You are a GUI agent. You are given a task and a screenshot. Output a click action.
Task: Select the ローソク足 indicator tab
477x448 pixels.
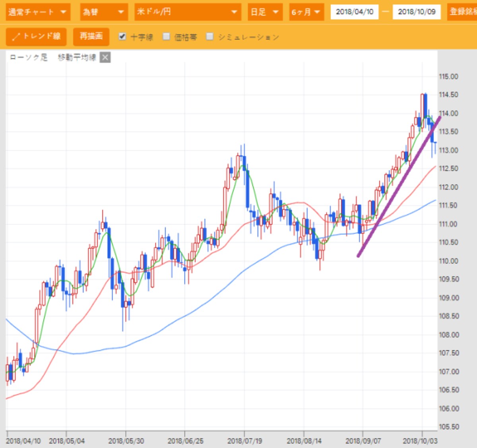click(x=29, y=58)
